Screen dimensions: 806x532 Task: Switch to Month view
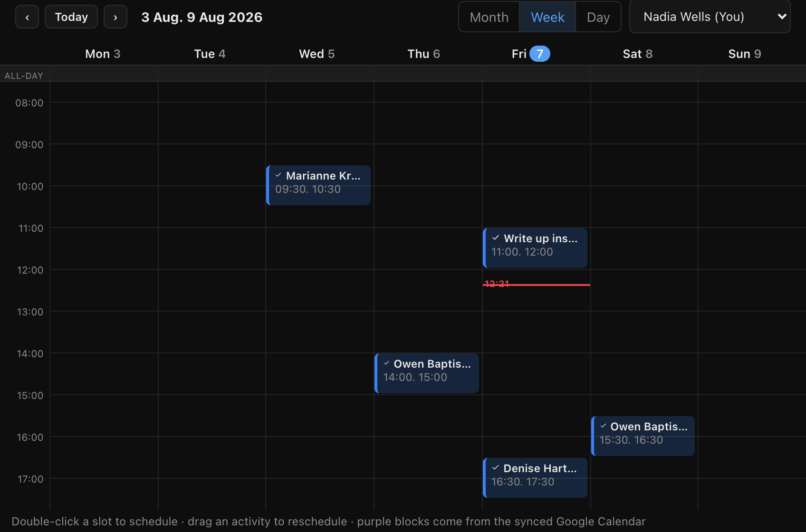click(x=489, y=17)
